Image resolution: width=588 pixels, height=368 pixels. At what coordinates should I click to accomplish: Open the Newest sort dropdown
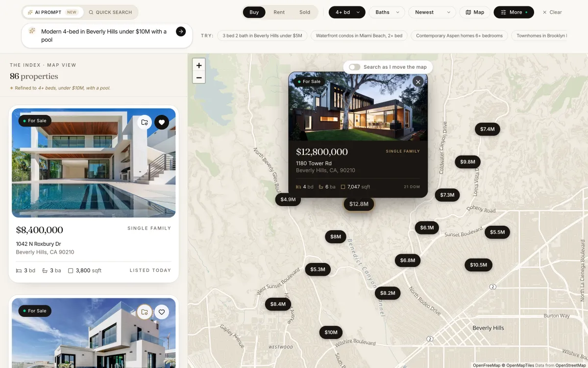(432, 12)
